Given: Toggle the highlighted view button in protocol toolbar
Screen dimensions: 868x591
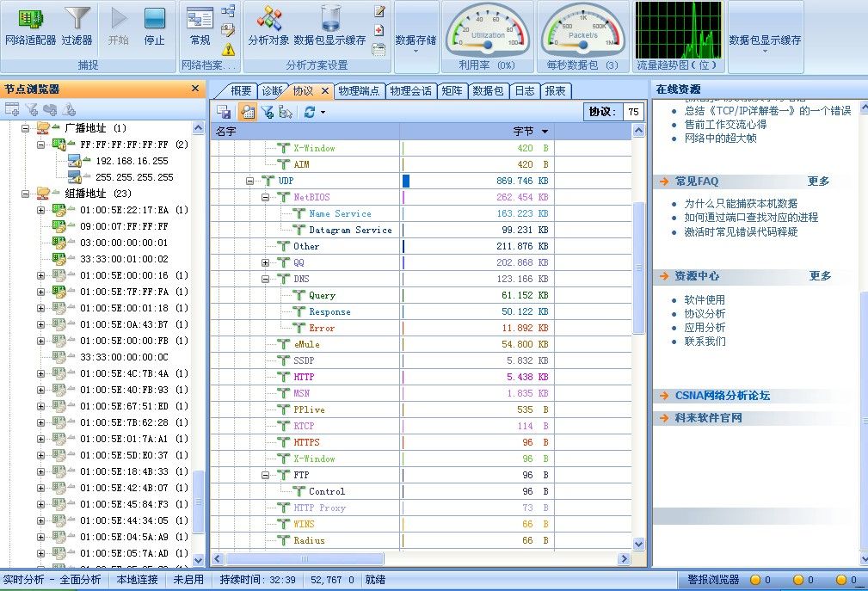Looking at the screenshot, I should click(247, 112).
